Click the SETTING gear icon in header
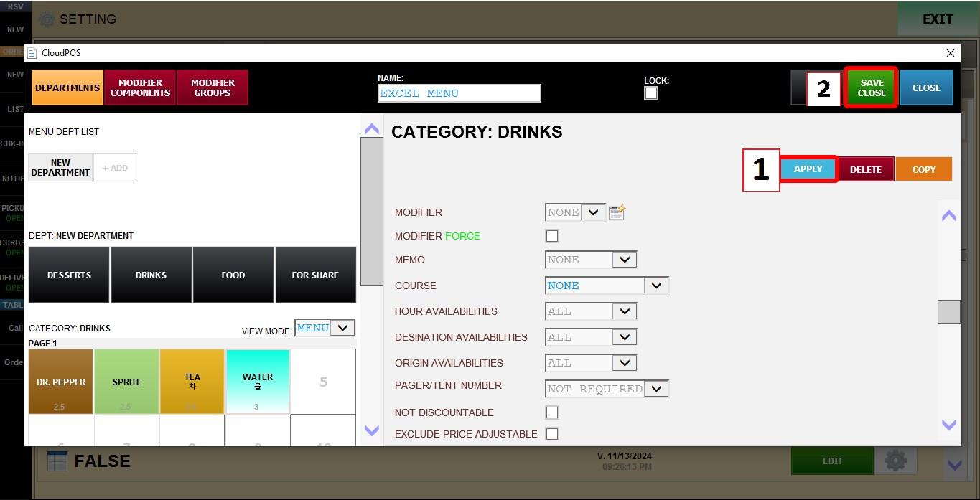This screenshot has width=980, height=500. click(x=47, y=19)
